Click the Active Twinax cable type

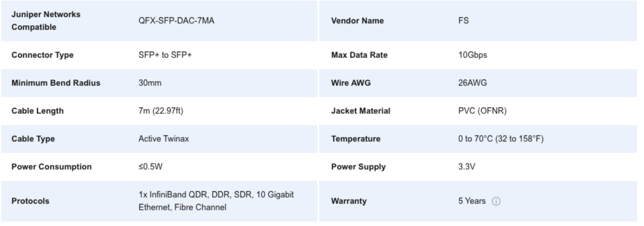(163, 139)
